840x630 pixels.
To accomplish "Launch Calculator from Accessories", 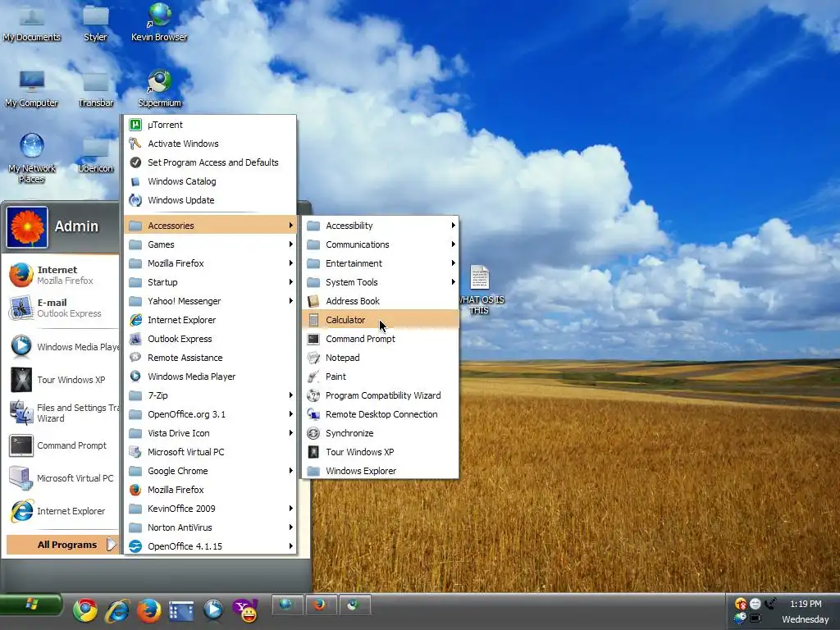I will (x=381, y=320).
